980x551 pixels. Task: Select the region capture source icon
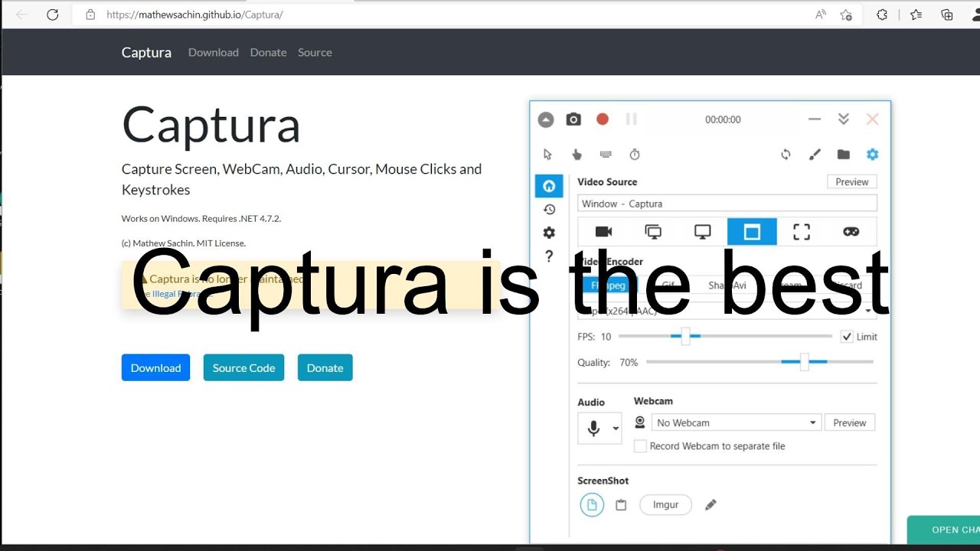tap(802, 232)
